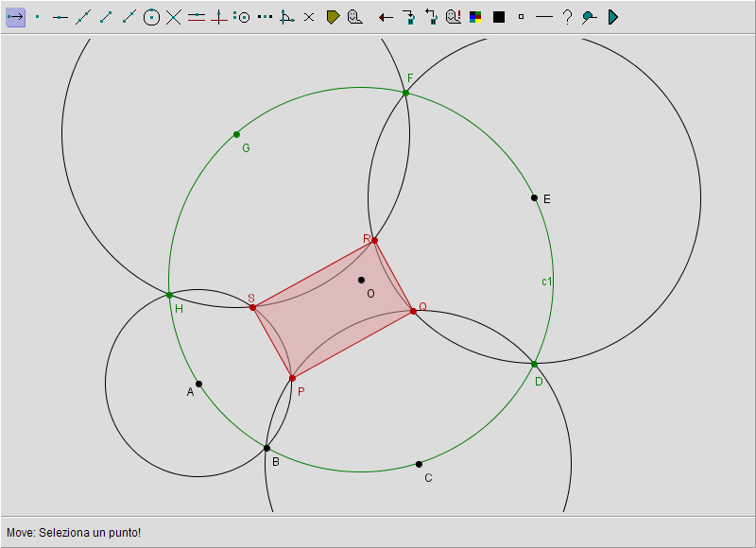Select the teal circle-with-line tool icon
Screen dimensions: 756x548
tap(589, 17)
